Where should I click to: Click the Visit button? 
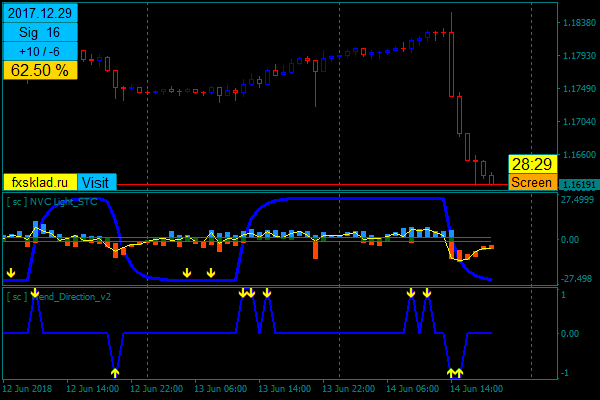(97, 183)
